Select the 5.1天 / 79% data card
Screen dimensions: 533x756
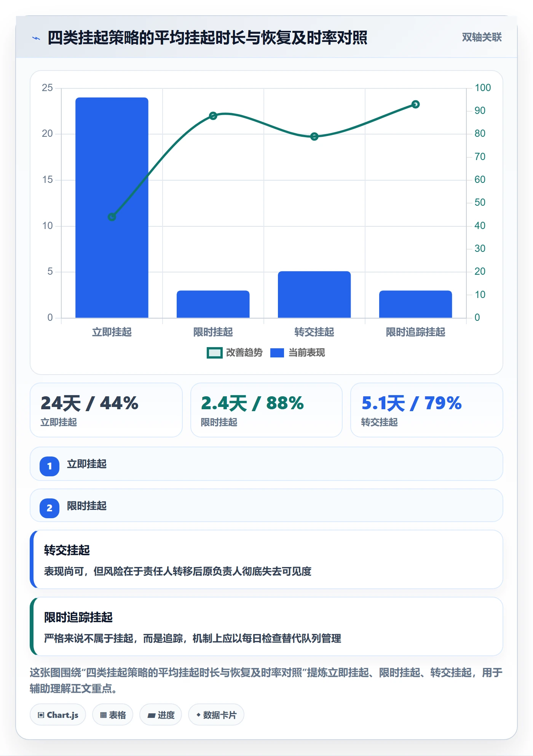(427, 410)
